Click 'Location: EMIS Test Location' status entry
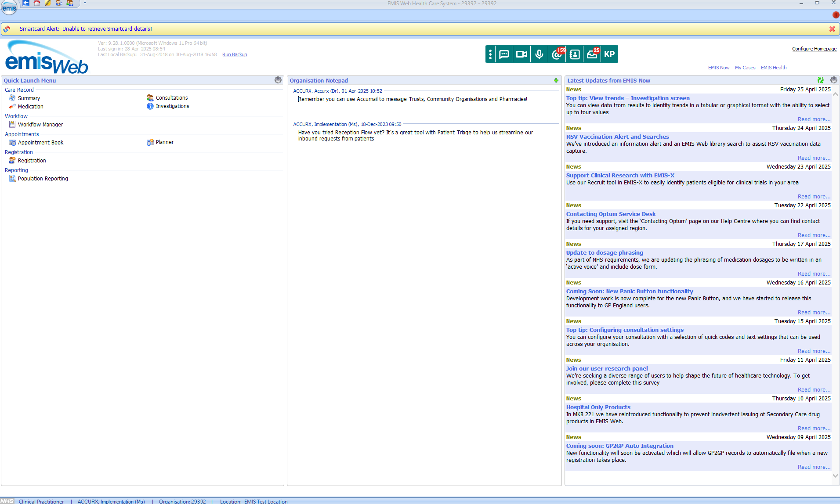840x504 pixels. tap(253, 501)
